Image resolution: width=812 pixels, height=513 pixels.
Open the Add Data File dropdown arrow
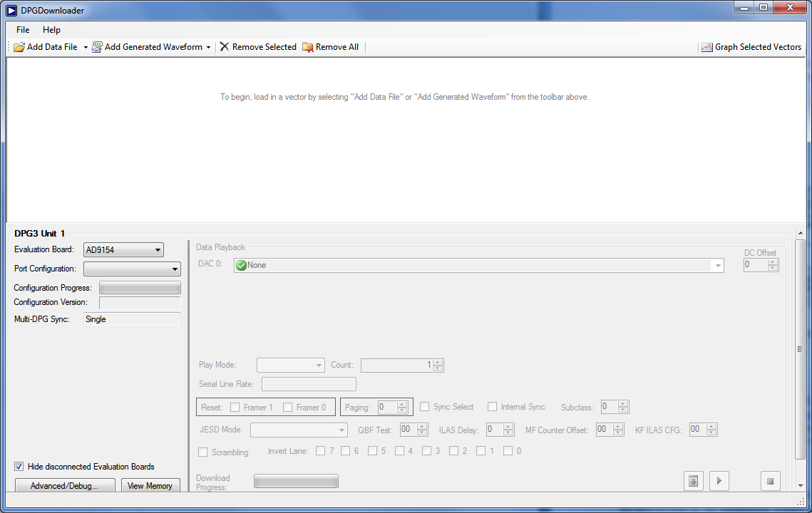click(x=86, y=47)
